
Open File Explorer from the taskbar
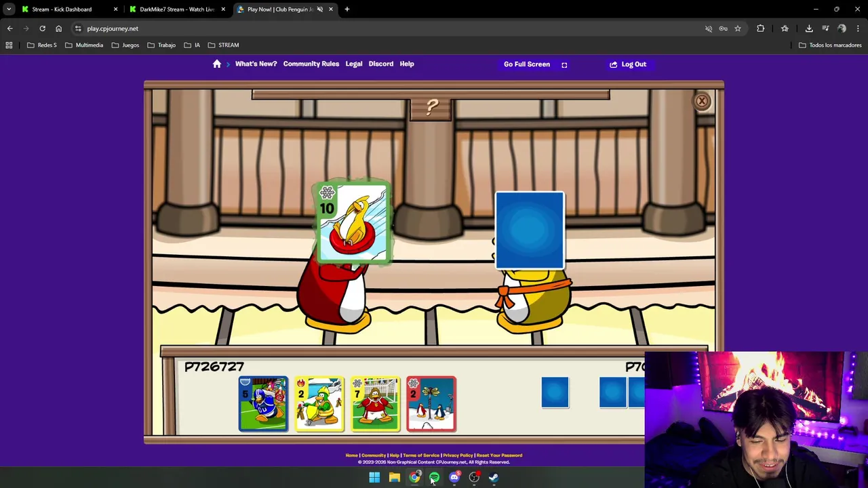pyautogui.click(x=394, y=477)
